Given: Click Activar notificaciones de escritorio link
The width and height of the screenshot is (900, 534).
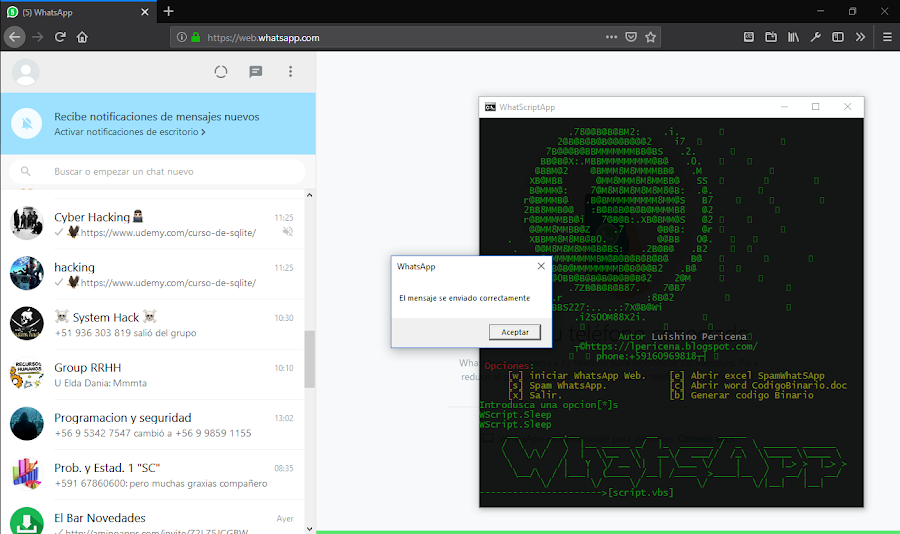Looking at the screenshot, I should 130,132.
